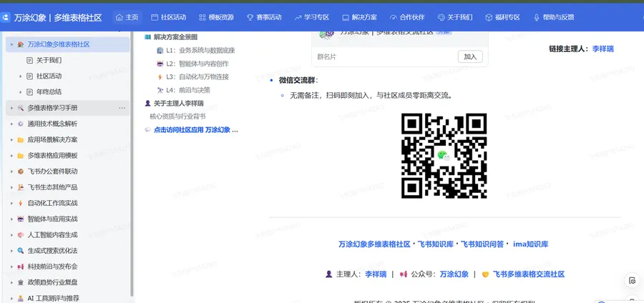Click the speech bubble icon of 点击访问社区应用
This screenshot has height=303, width=644.
click(148, 130)
